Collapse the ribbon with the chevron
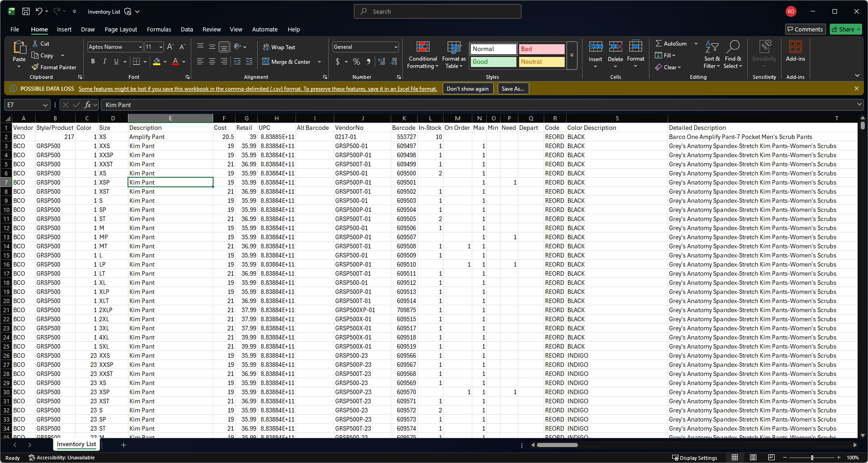 [x=857, y=75]
